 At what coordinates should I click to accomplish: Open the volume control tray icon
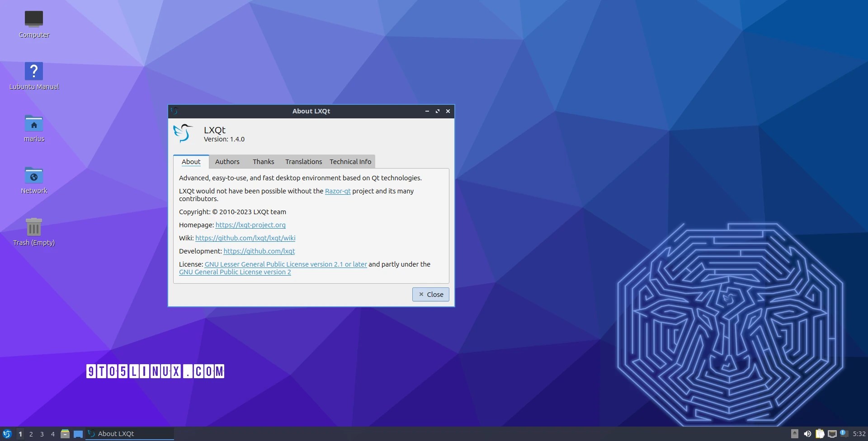(x=807, y=434)
